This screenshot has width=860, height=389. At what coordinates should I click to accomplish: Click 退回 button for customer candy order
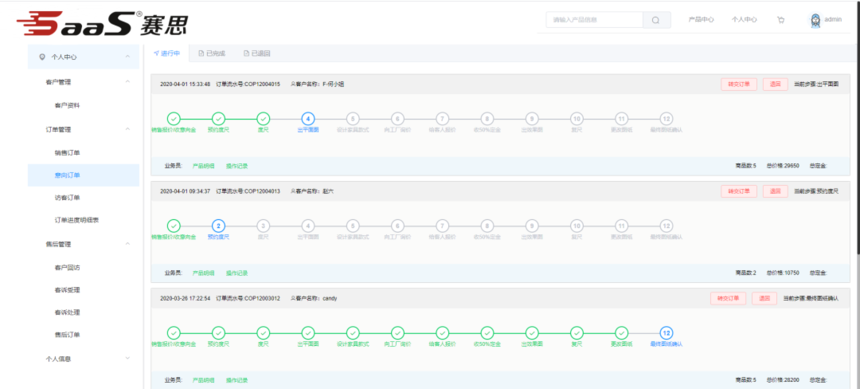tap(765, 298)
